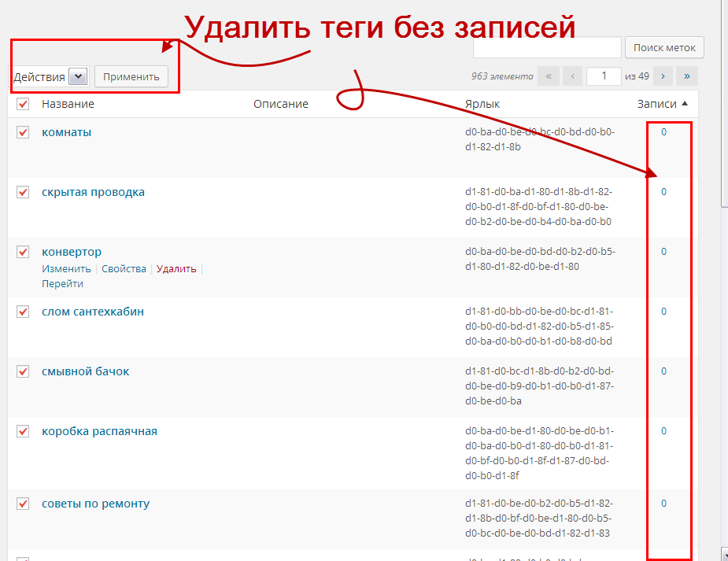Open the конвертор tag
The image size is (728, 561).
click(72, 252)
